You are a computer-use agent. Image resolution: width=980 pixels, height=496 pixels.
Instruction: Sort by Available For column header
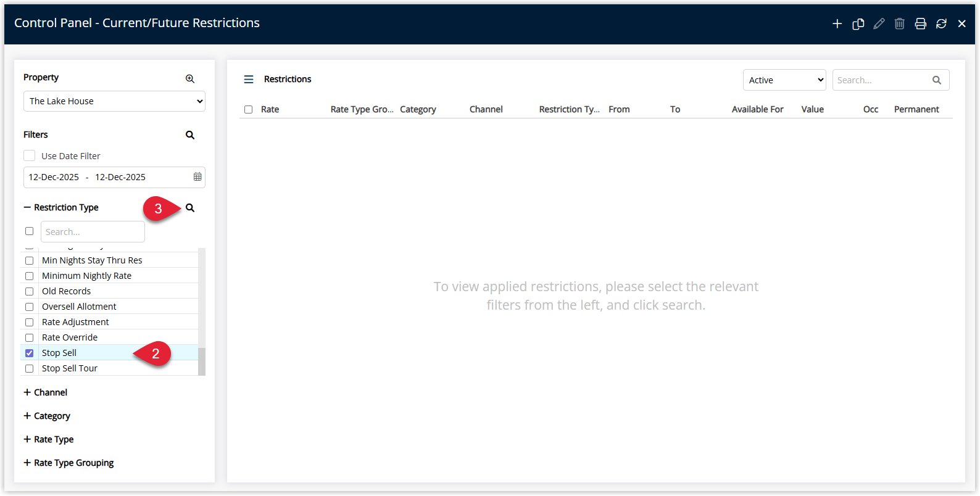pyautogui.click(x=757, y=109)
